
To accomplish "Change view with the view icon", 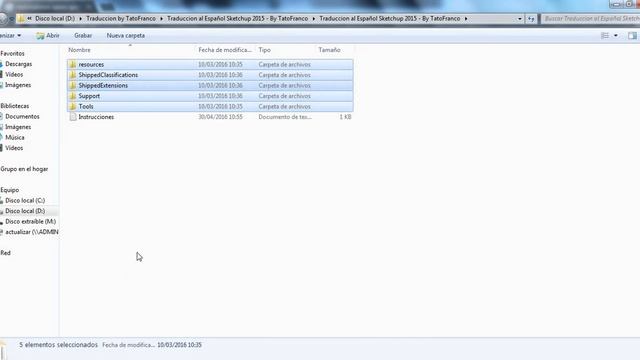I will (605, 36).
